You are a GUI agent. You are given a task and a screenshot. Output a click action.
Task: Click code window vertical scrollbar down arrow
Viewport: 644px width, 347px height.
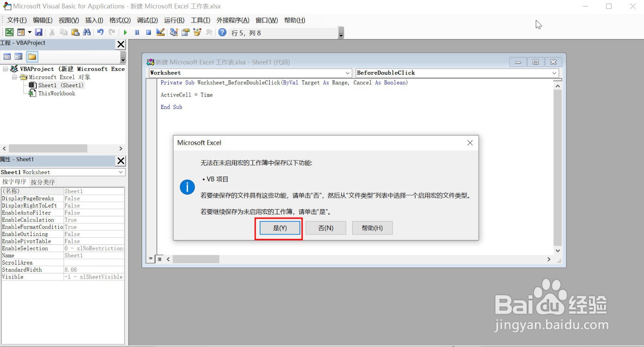coord(557,250)
